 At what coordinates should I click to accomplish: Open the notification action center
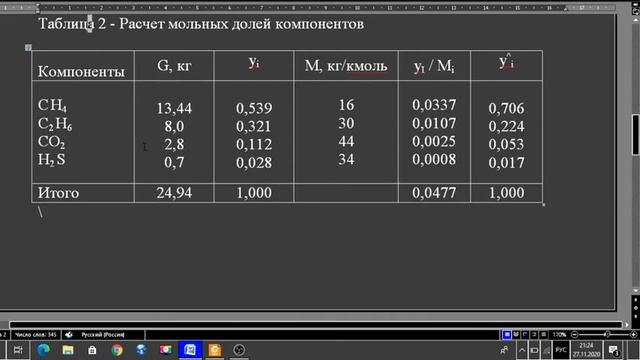click(x=613, y=350)
